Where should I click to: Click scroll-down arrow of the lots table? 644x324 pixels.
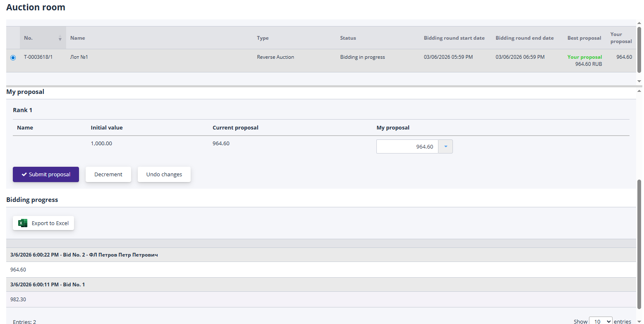[x=639, y=81]
